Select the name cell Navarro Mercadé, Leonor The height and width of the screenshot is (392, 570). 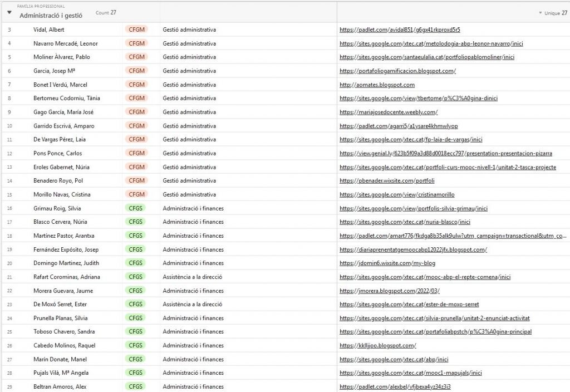[65, 43]
